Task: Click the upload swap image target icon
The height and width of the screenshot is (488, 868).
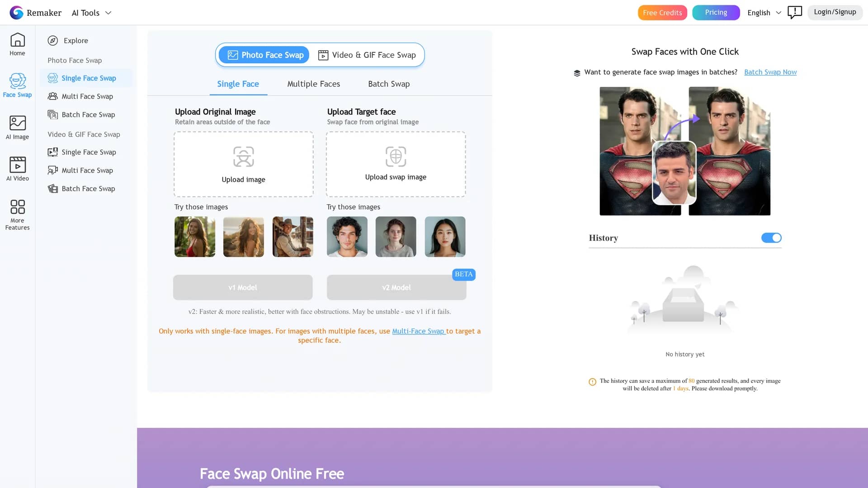Action: point(396,156)
